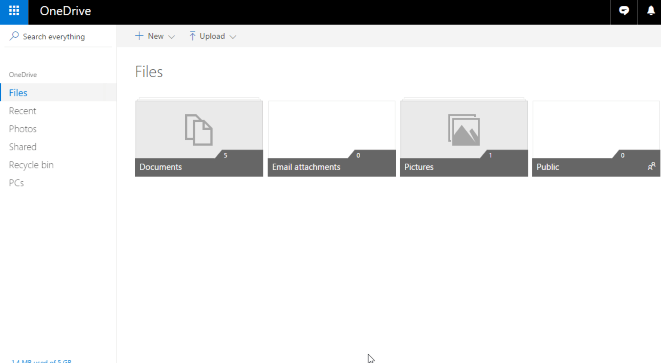
Task: Click the OneDrive title in header
Action: pyautogui.click(x=65, y=11)
